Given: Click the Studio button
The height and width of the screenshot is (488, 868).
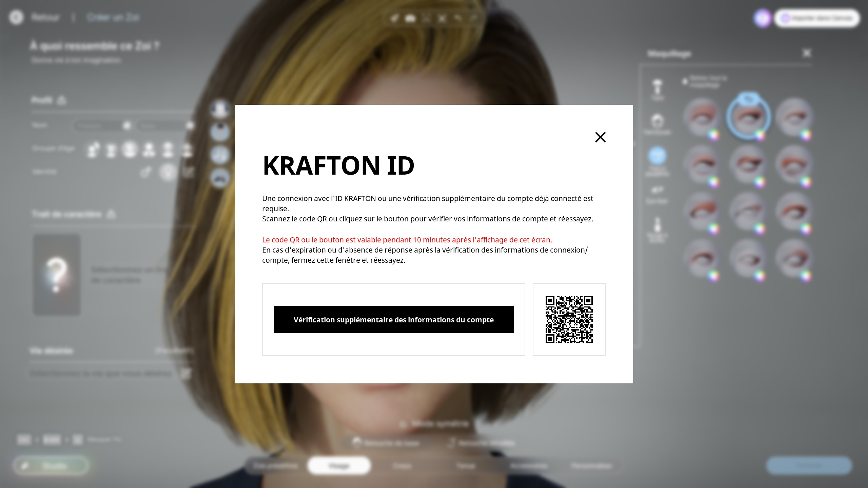Looking at the screenshot, I should (51, 466).
